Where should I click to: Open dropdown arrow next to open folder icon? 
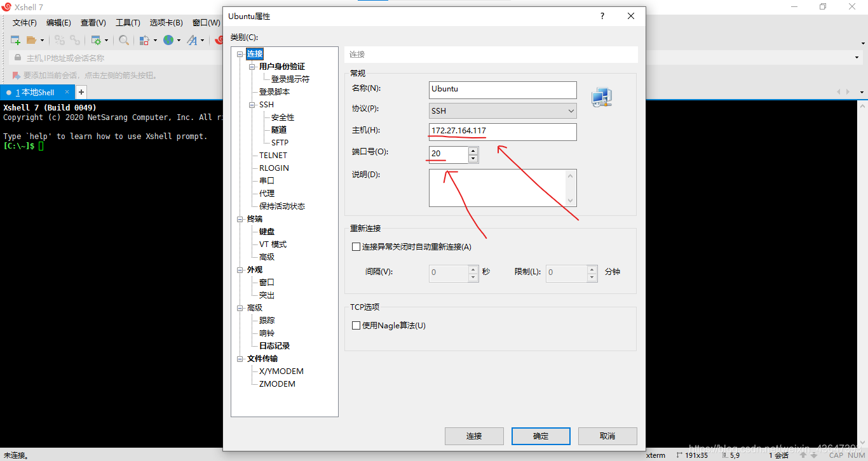click(x=42, y=40)
